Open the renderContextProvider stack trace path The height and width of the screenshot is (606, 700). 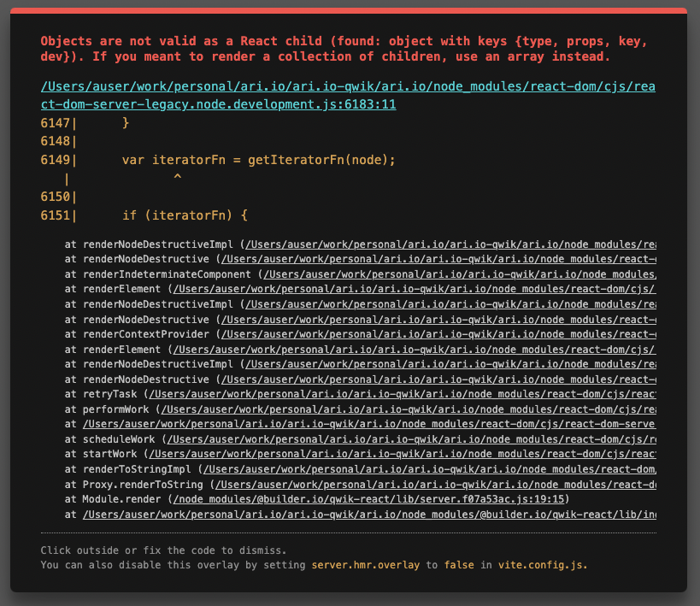tap(438, 334)
